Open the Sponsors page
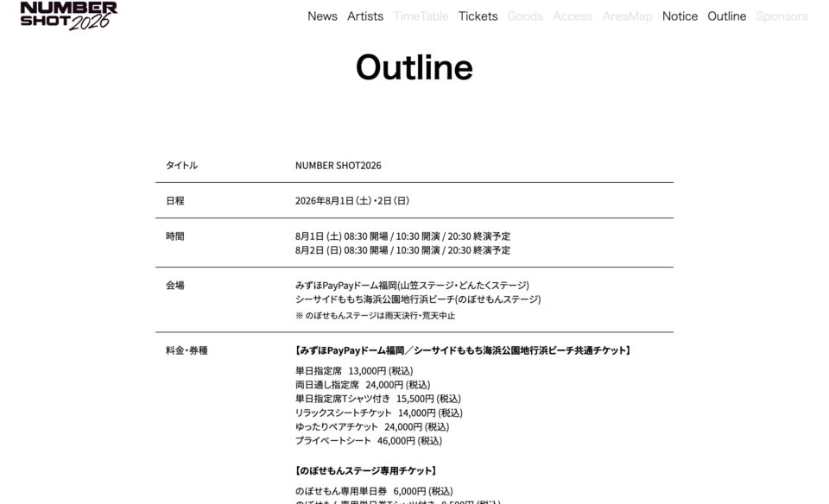The image size is (829, 504). (782, 16)
